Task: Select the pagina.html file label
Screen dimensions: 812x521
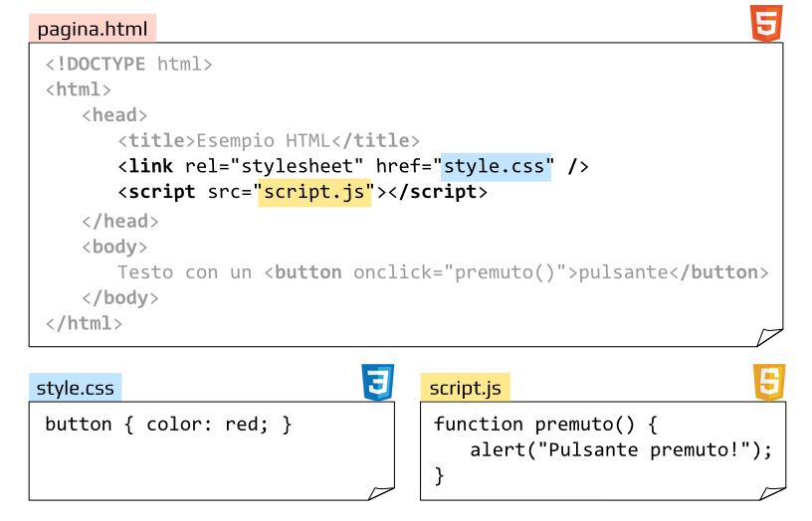Action: tap(93, 29)
